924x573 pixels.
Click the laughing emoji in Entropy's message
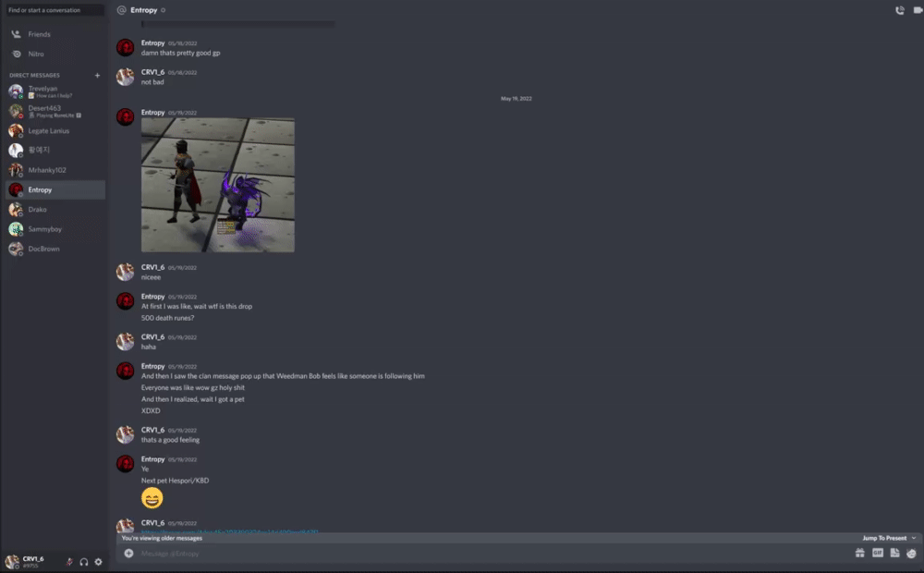[152, 498]
